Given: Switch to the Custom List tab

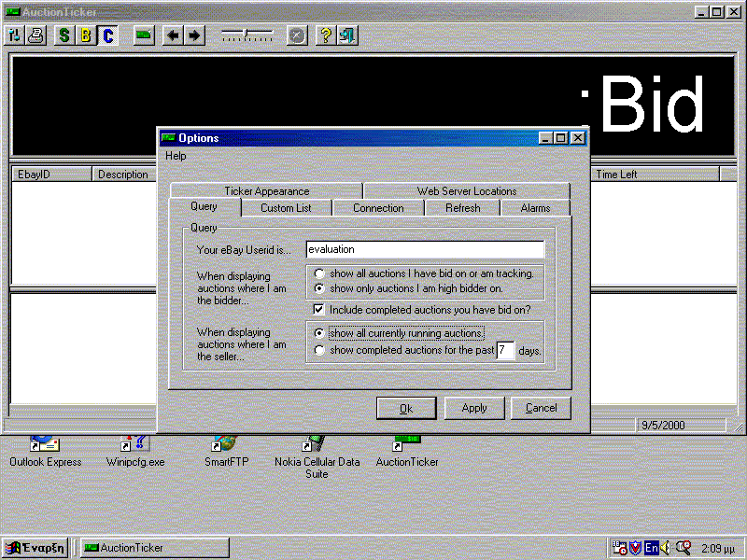Looking at the screenshot, I should (x=286, y=208).
